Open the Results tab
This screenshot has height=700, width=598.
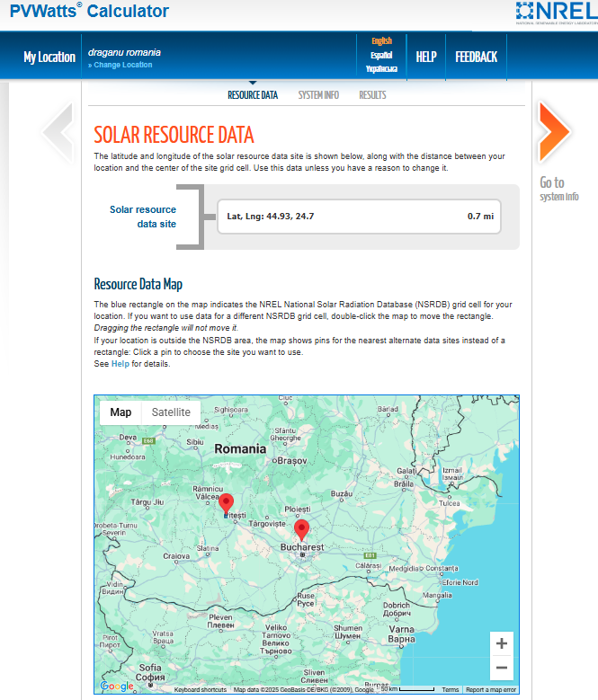[372, 95]
